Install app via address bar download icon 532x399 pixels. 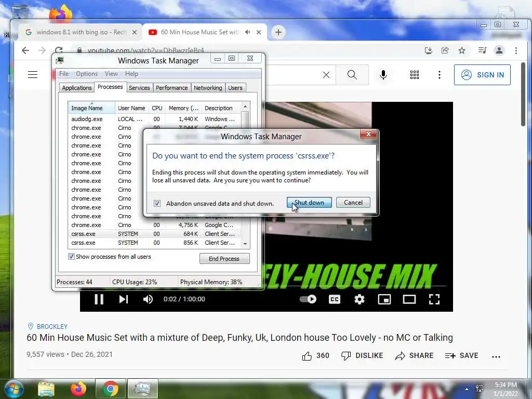click(429, 50)
